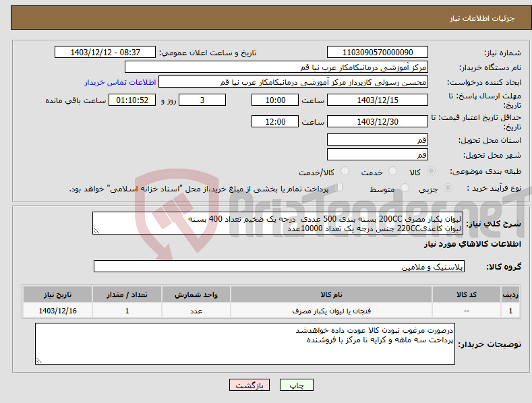Click the announcement date field 1403/12/12 - 08:37
This screenshot has width=532, height=403.
pyautogui.click(x=105, y=53)
